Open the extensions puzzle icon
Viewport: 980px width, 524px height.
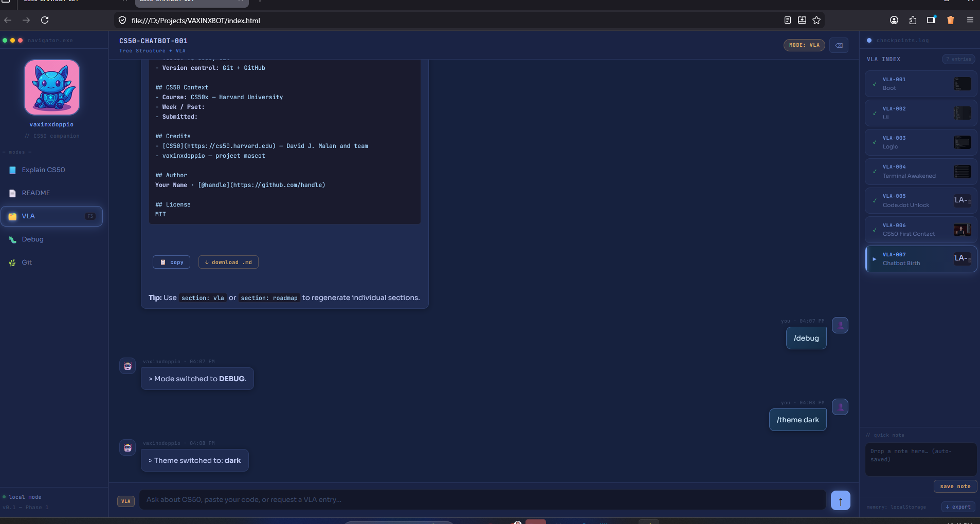pos(913,20)
